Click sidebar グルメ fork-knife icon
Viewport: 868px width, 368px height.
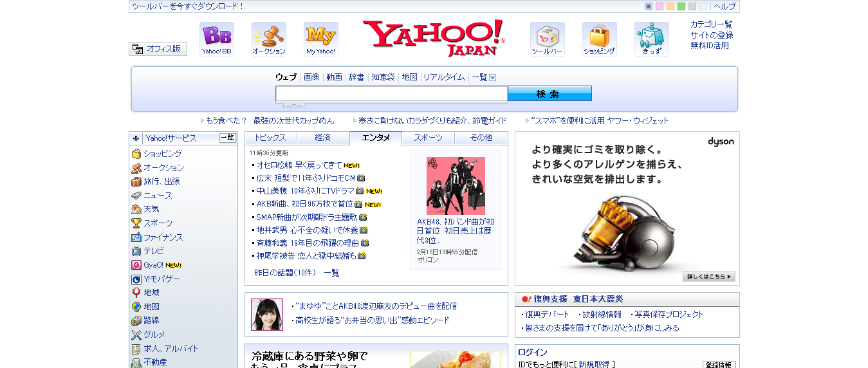click(136, 335)
